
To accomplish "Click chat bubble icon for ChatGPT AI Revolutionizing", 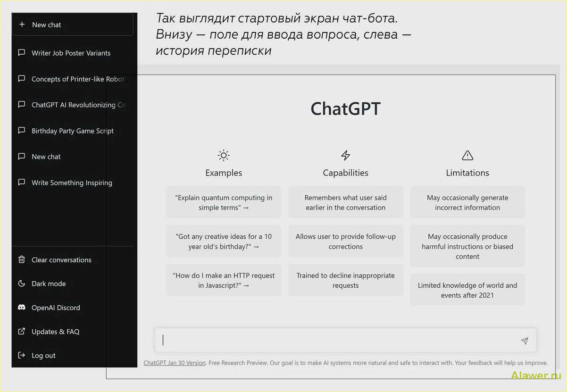I will 21,105.
